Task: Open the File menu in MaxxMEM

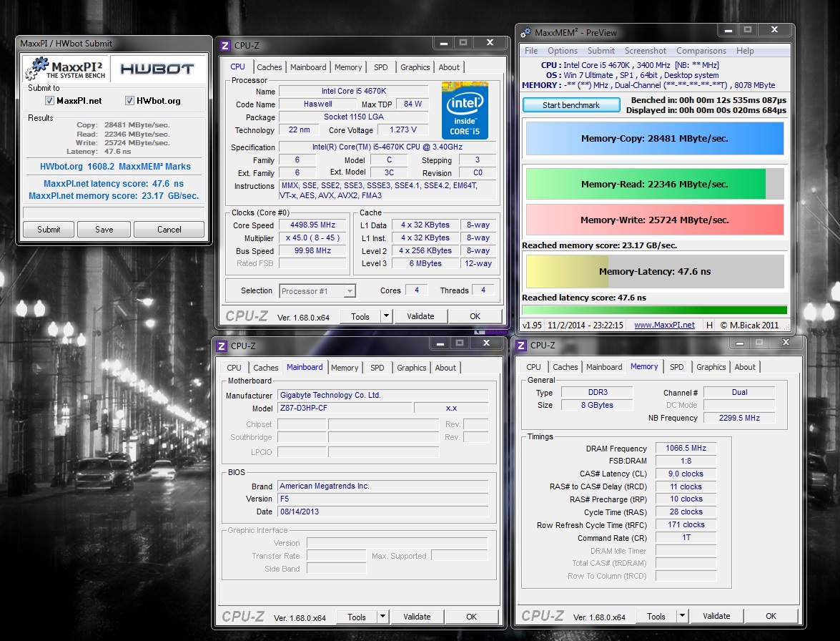Action: tap(531, 51)
